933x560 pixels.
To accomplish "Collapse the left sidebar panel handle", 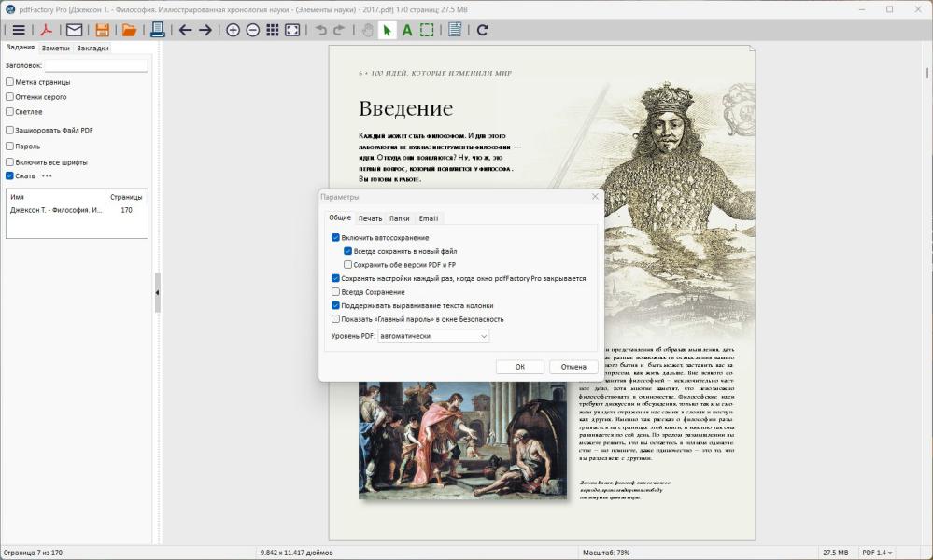I will click(157, 292).
